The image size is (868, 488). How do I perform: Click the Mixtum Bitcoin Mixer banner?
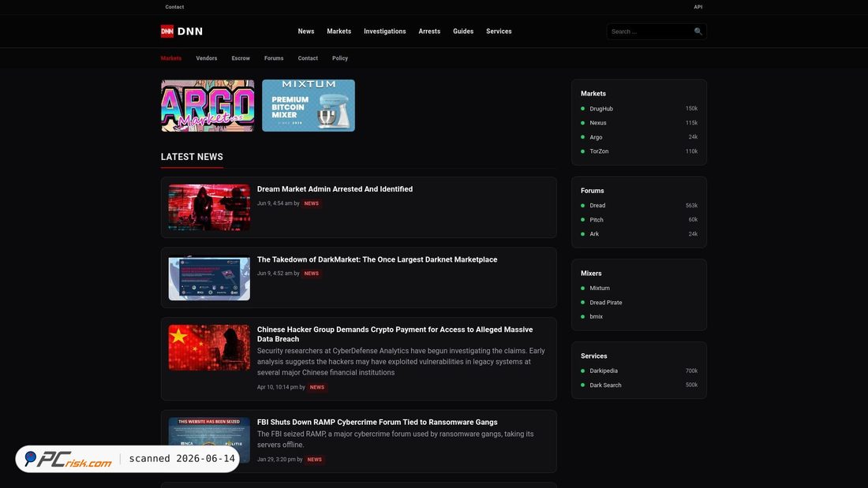point(309,106)
